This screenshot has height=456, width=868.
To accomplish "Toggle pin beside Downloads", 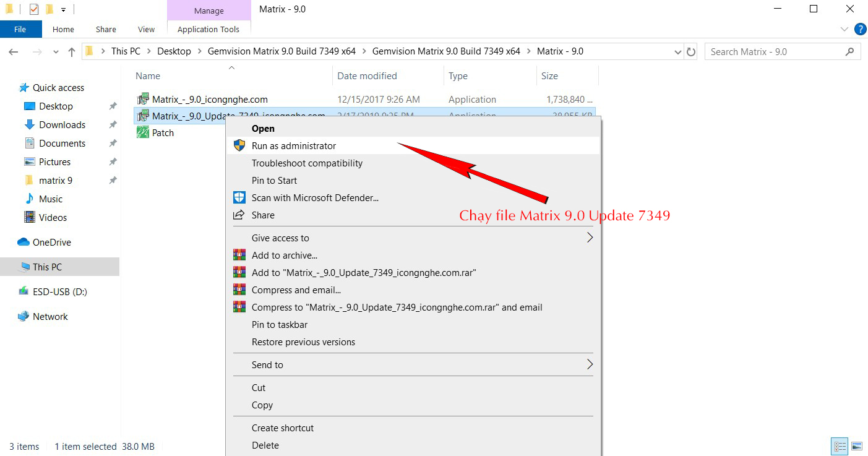I will (x=113, y=125).
